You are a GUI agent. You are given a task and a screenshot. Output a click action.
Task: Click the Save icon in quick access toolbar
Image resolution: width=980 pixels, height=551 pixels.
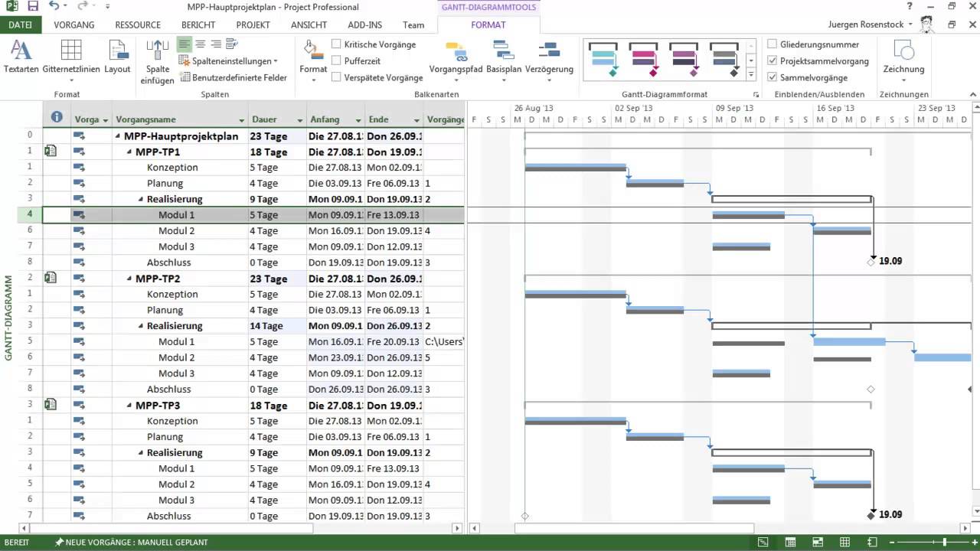33,6
